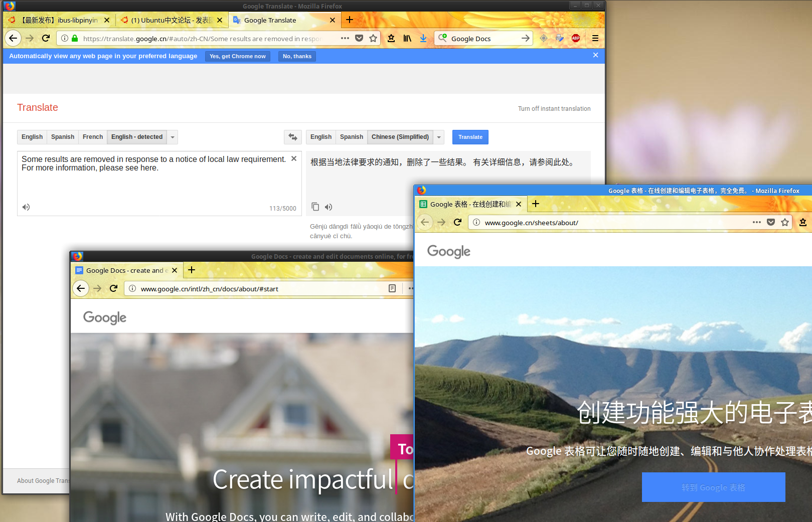This screenshot has height=522, width=812.
Task: Open a new tab in Translate window
Action: pyautogui.click(x=350, y=20)
